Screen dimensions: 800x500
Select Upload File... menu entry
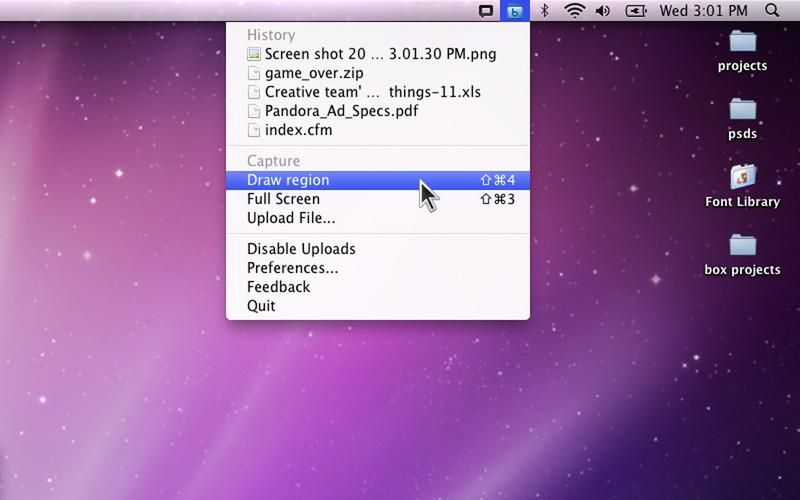291,218
